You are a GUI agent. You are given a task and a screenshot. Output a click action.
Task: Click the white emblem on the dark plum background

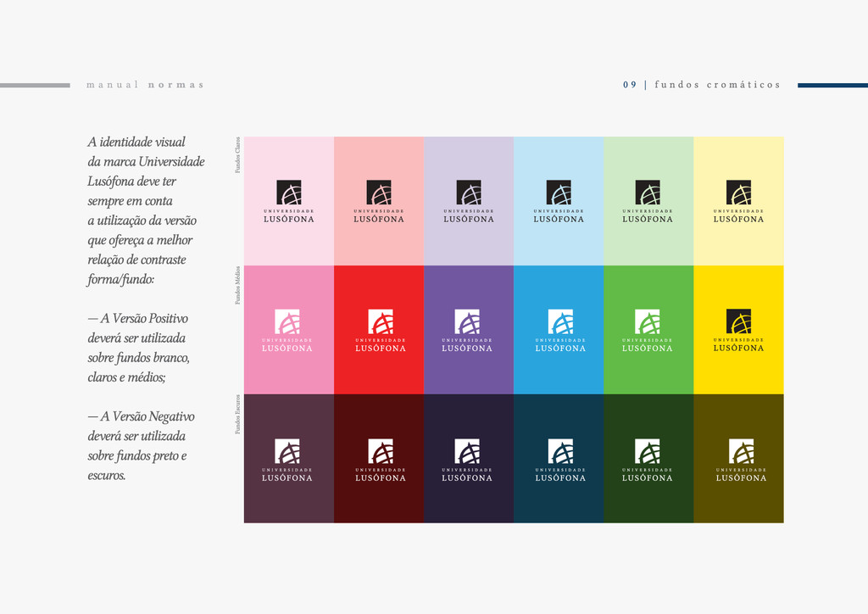pos(287,451)
